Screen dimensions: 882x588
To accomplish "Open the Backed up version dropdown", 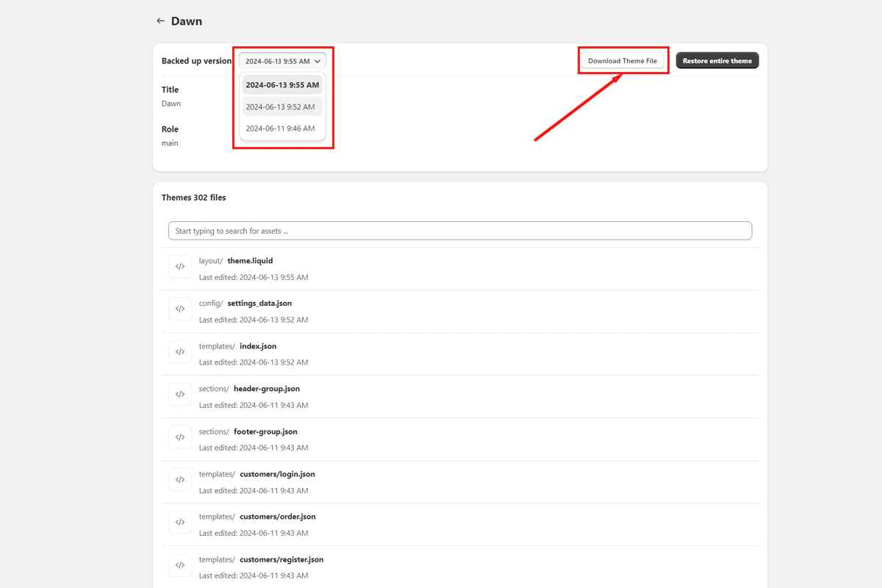I will point(282,60).
